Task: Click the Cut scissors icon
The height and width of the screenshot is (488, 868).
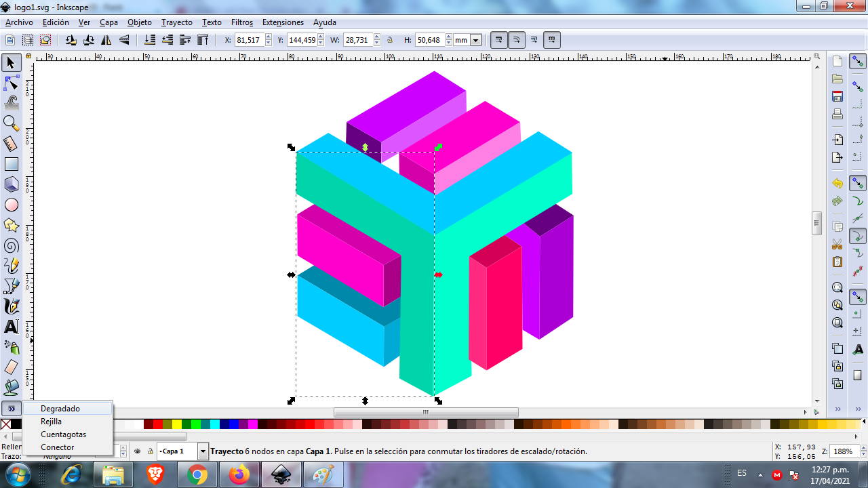Action: 837,244
